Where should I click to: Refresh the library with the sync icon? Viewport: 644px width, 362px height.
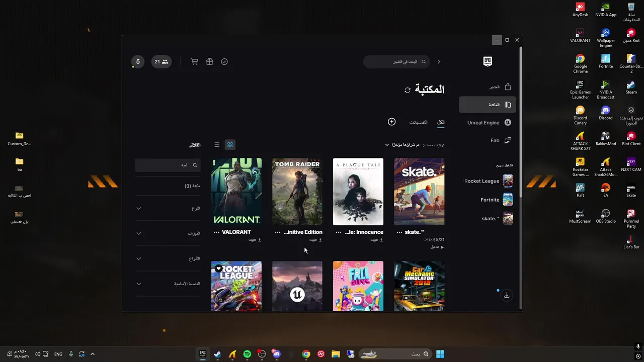pyautogui.click(x=408, y=90)
